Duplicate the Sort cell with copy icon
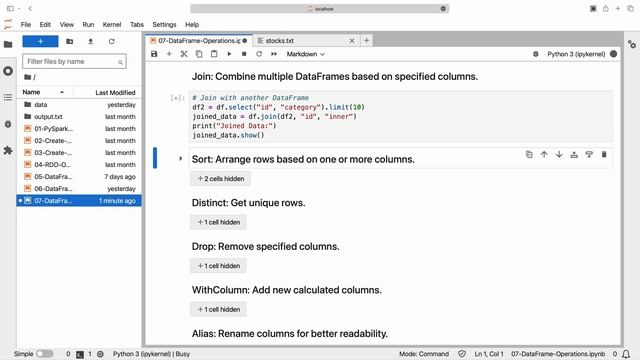 point(529,154)
